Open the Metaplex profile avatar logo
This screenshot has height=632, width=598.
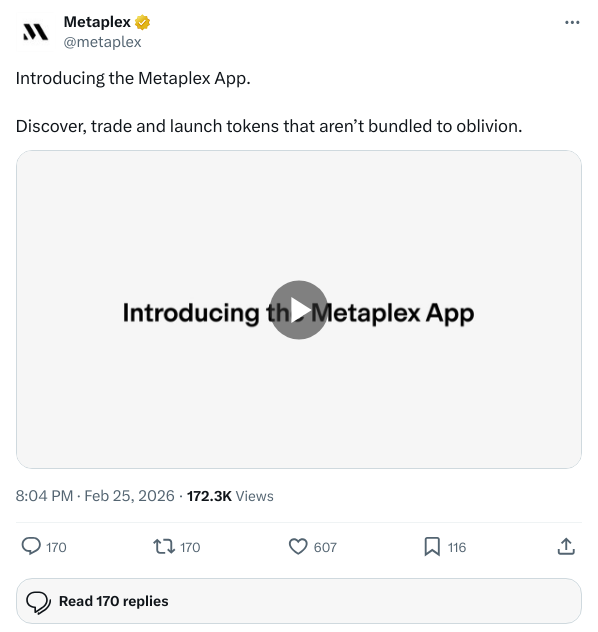(x=35, y=32)
